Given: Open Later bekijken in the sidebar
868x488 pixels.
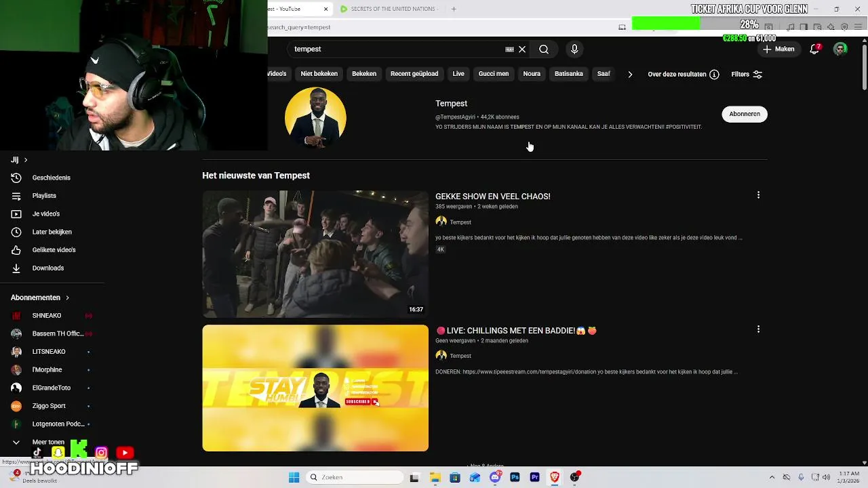Looking at the screenshot, I should coord(52,232).
